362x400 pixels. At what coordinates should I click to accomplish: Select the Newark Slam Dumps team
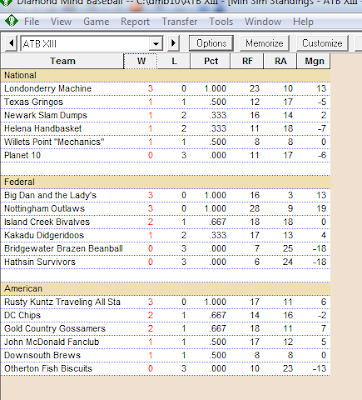tap(46, 115)
